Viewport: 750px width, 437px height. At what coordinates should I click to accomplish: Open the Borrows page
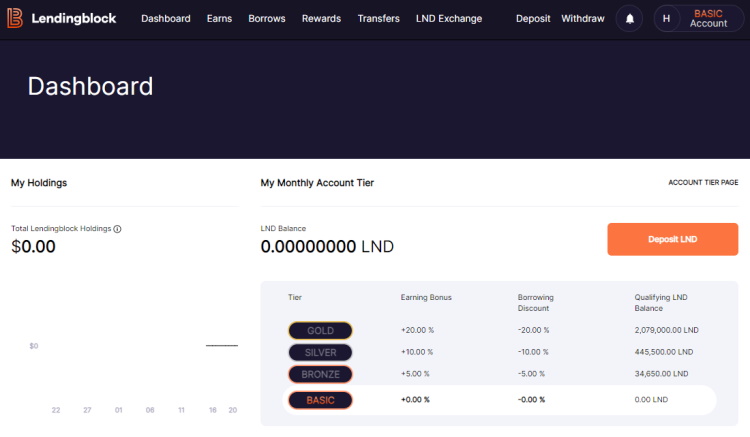point(267,19)
